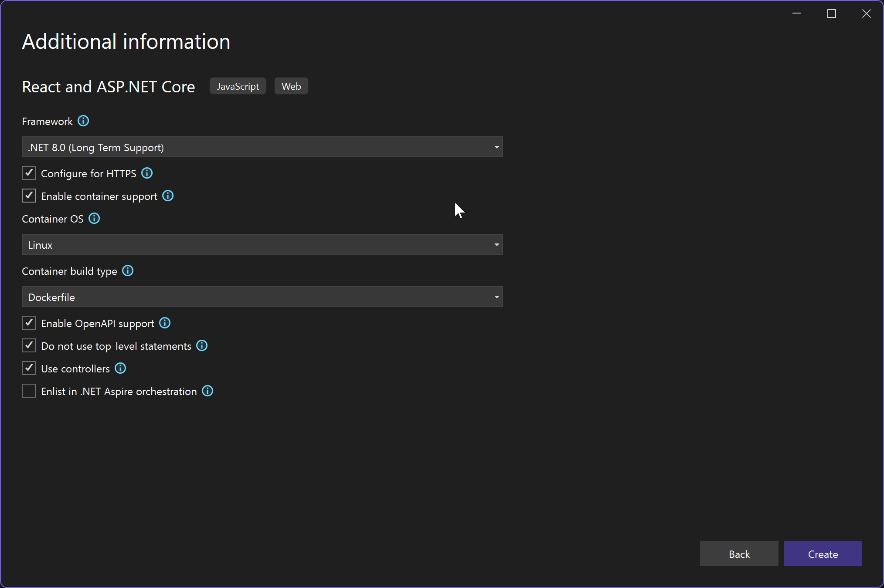Click the Back button
This screenshot has width=884, height=588.
click(739, 554)
